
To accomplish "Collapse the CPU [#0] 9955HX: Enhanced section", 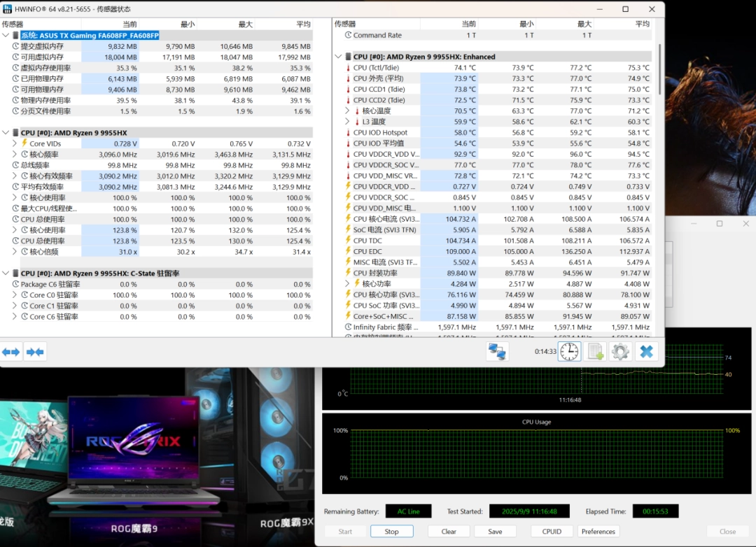I will click(339, 57).
